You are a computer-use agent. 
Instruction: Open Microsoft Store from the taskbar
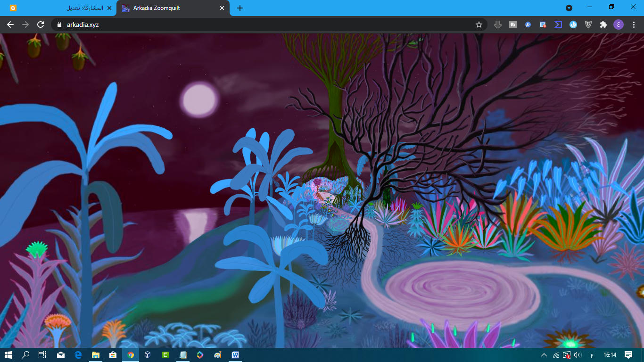click(x=113, y=355)
